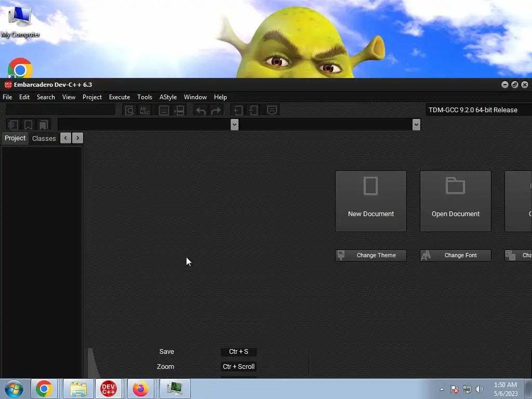Click the Toggle Bookmarks icon
The width and height of the screenshot is (532, 399).
[28, 125]
